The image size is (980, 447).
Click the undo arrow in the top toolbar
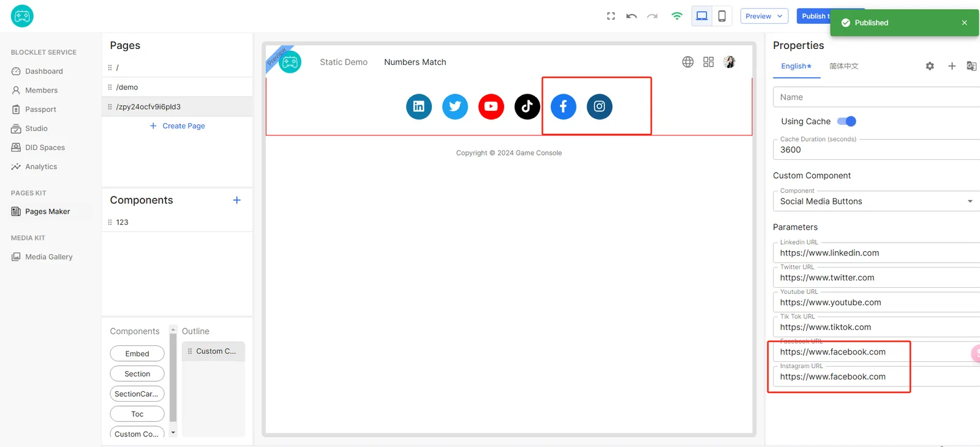pyautogui.click(x=631, y=17)
